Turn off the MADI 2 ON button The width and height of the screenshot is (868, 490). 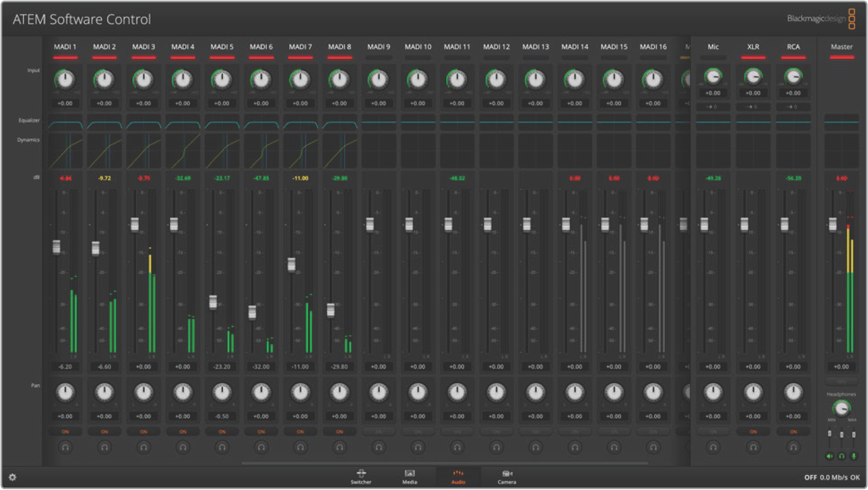pos(104,432)
